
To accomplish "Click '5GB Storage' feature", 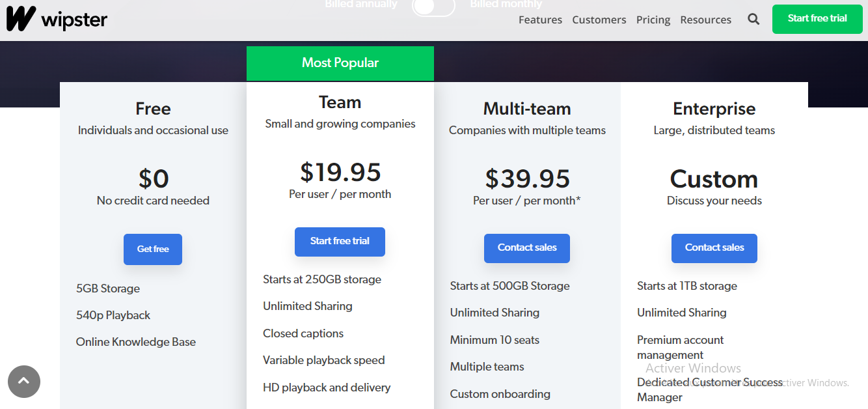I will click(108, 289).
